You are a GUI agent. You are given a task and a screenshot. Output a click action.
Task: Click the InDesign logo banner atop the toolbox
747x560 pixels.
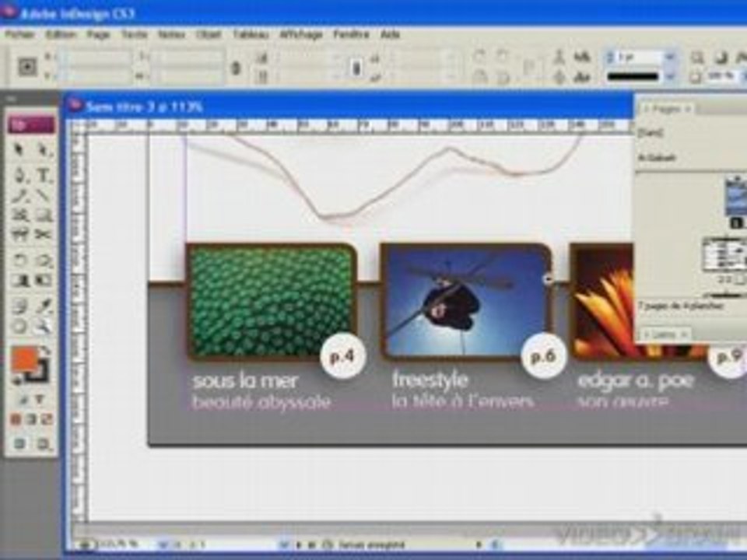pos(31,125)
